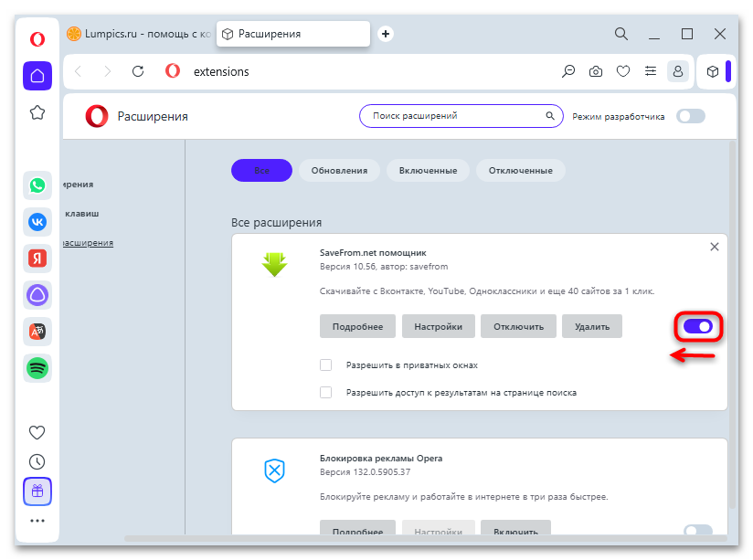Select the 'Обновления' filter tab

point(339,171)
